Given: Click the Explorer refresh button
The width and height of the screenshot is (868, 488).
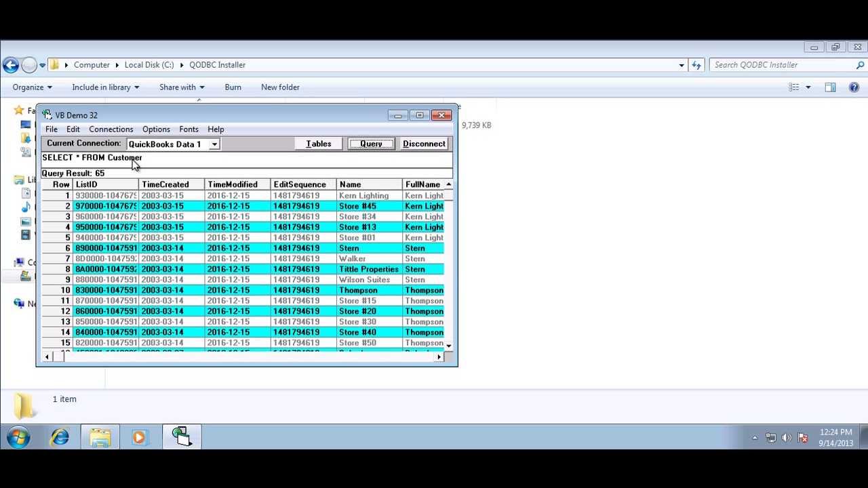Looking at the screenshot, I should point(696,65).
